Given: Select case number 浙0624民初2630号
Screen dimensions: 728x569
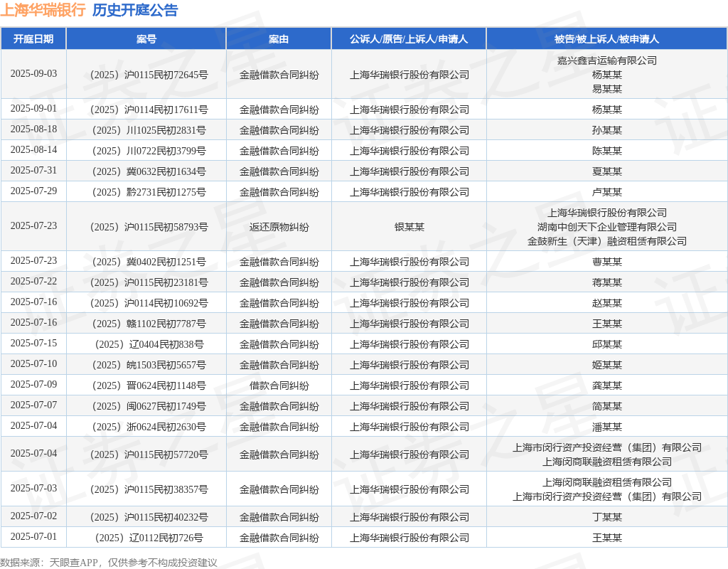Looking at the screenshot, I should coord(149,427).
